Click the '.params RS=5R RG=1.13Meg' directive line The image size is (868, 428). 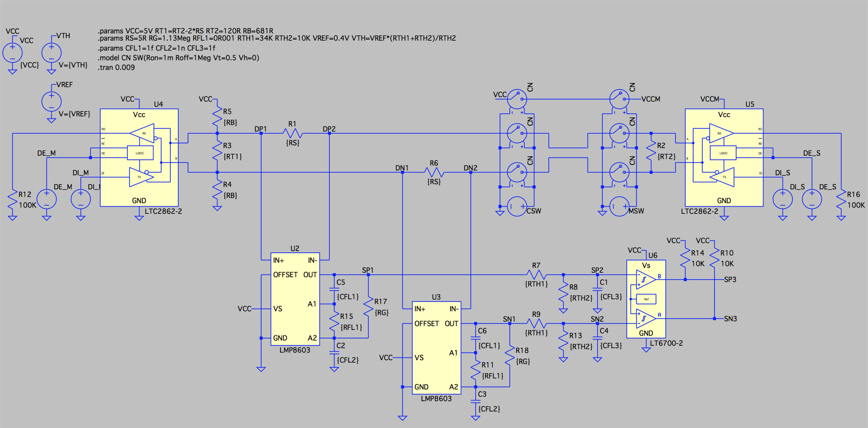(277, 38)
